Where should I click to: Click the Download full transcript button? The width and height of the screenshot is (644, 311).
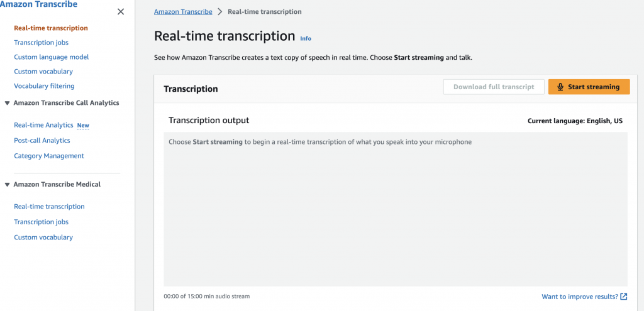point(494,87)
